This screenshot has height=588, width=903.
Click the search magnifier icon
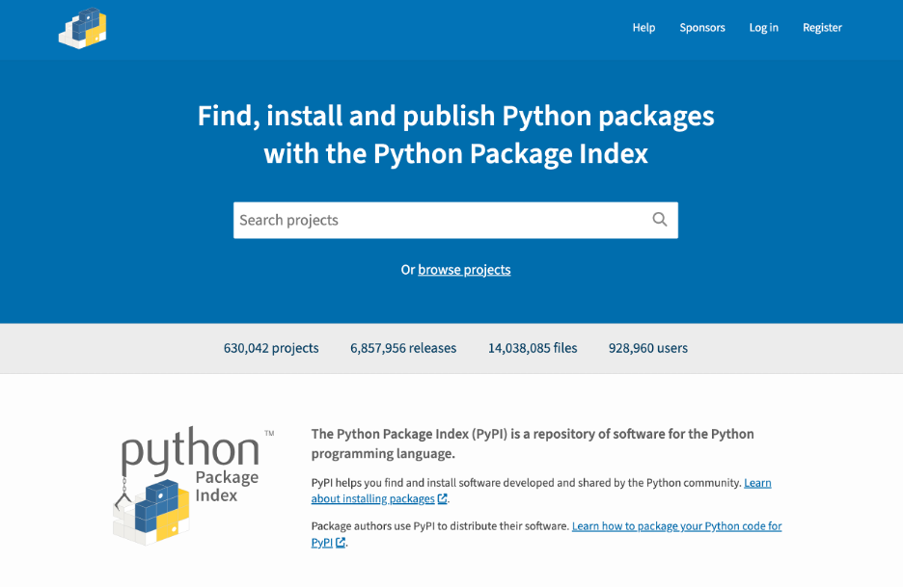[659, 219]
